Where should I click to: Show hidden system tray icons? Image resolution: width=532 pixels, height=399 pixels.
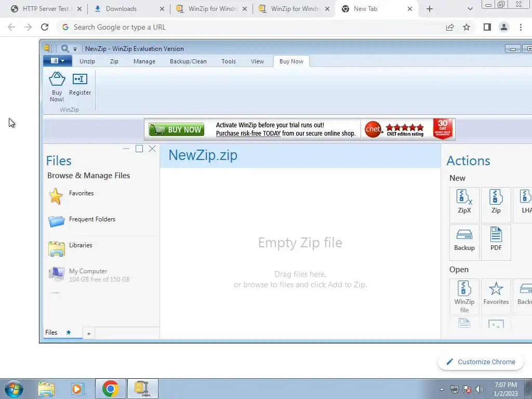click(x=442, y=389)
